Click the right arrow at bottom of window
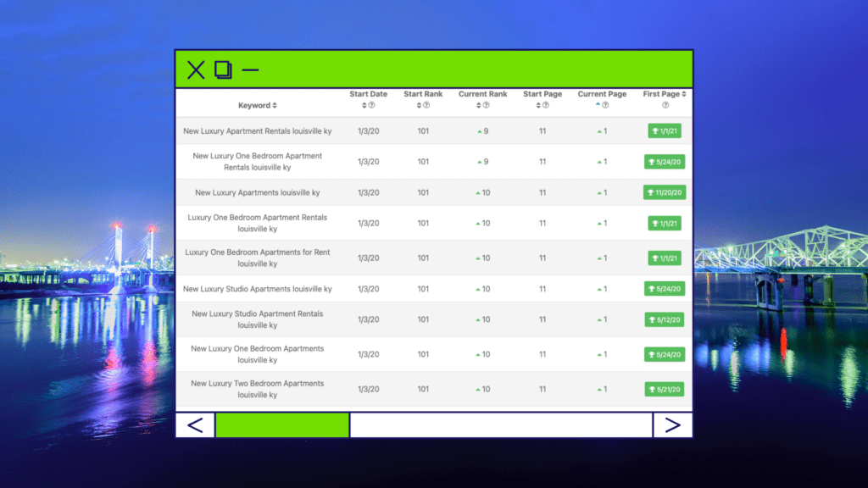The height and width of the screenshot is (488, 868). (672, 424)
